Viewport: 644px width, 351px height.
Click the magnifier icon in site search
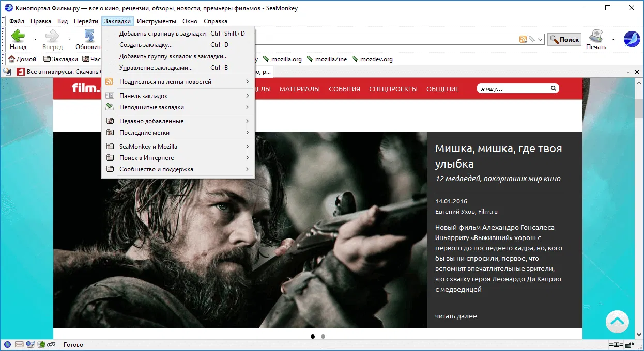coord(554,89)
